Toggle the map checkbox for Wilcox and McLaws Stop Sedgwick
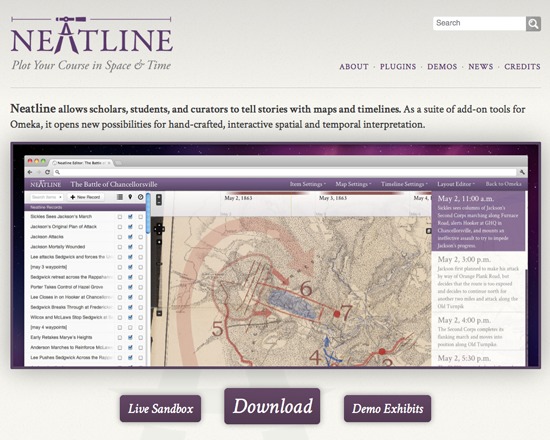This screenshot has width=550, height=440. coord(130,318)
